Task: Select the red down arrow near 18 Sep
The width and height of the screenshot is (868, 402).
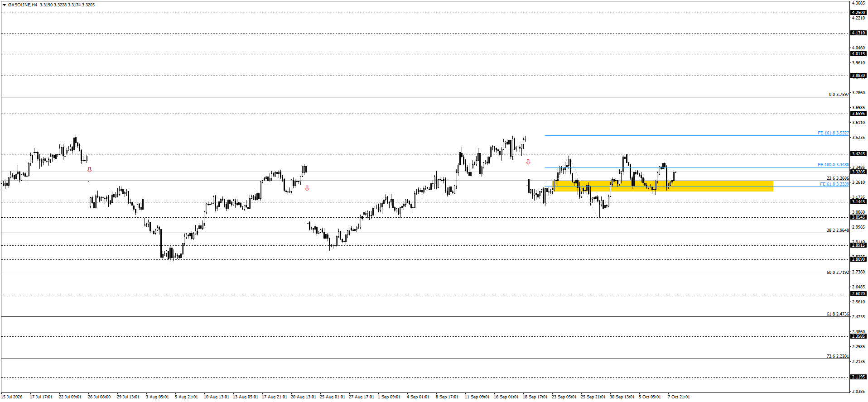Action: pos(528,162)
